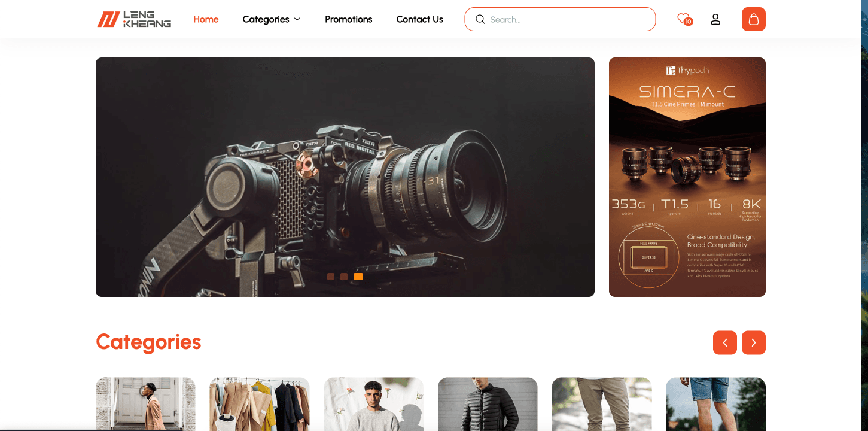The width and height of the screenshot is (868, 431).
Task: Go to previous categories with the left arrow
Action: [725, 342]
